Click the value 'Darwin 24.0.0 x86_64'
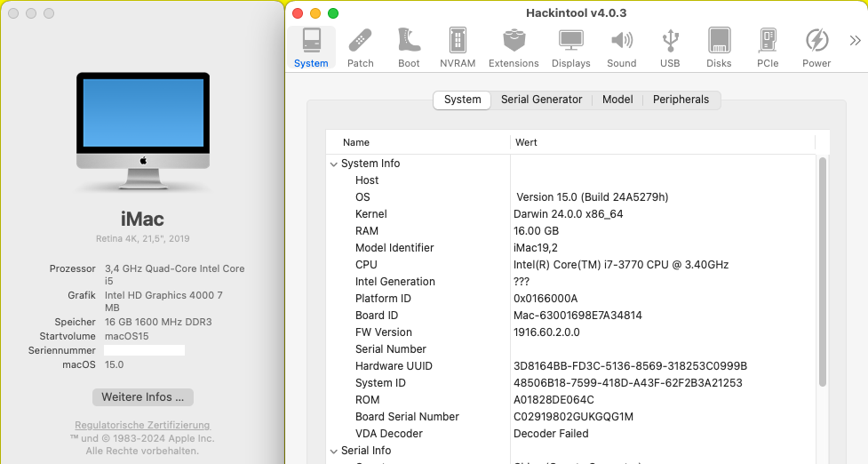Viewport: 868px width, 464px height. [x=568, y=214]
